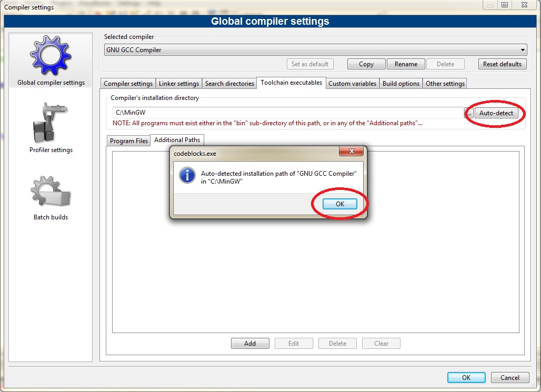Confirm compiler settings with bottom OK button
Image resolution: width=541 pixels, height=392 pixels.
pyautogui.click(x=466, y=377)
